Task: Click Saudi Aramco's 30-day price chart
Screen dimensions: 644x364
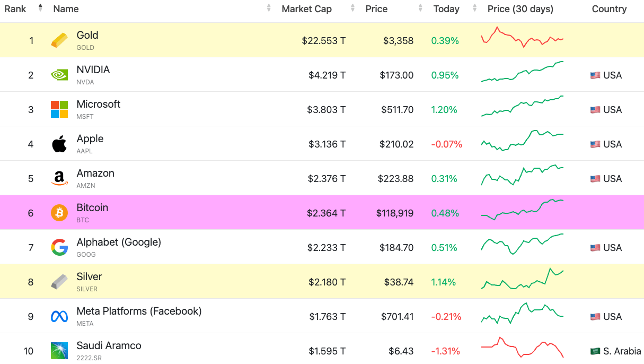Action: point(522,348)
